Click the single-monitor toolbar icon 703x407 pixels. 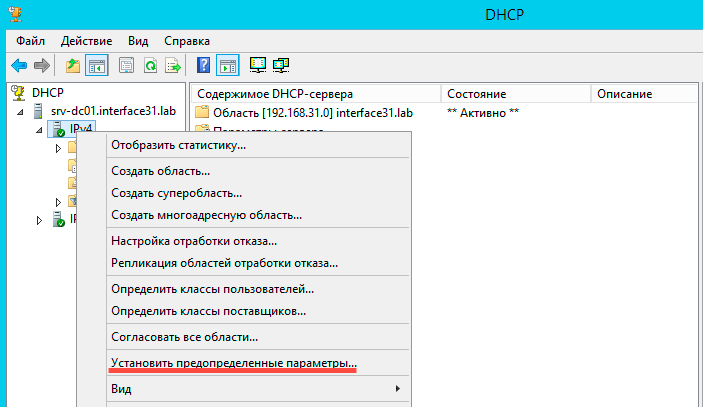point(258,65)
